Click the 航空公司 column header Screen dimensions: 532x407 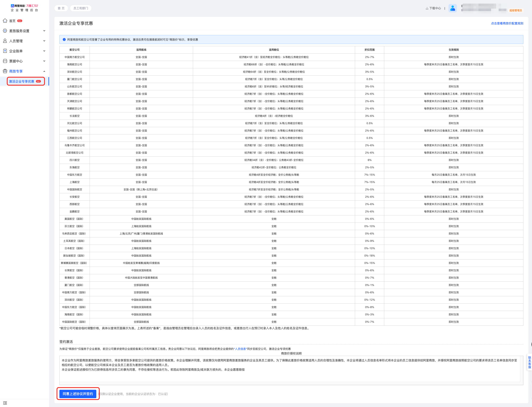coord(75,50)
